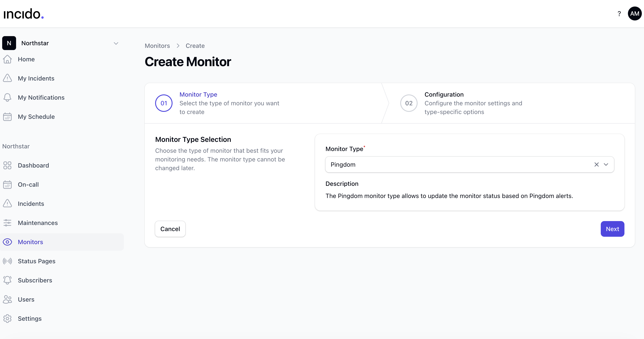Click the 01 step circle
Viewport: 644px width, 339px height.
tap(164, 103)
